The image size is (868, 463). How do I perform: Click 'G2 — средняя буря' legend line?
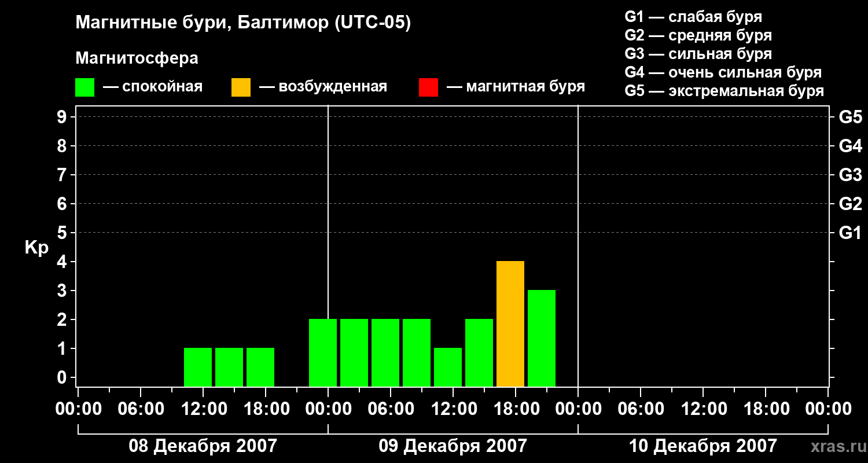point(698,35)
